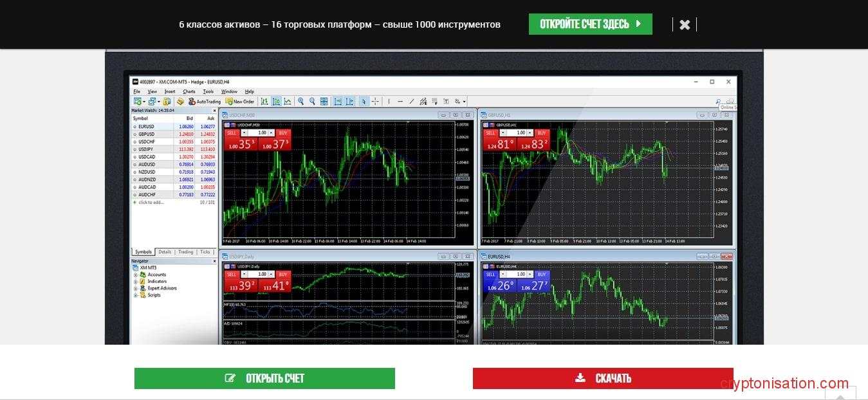Click the AutoTrading toolbar button
Screen dimensions: 868x400
(204, 102)
